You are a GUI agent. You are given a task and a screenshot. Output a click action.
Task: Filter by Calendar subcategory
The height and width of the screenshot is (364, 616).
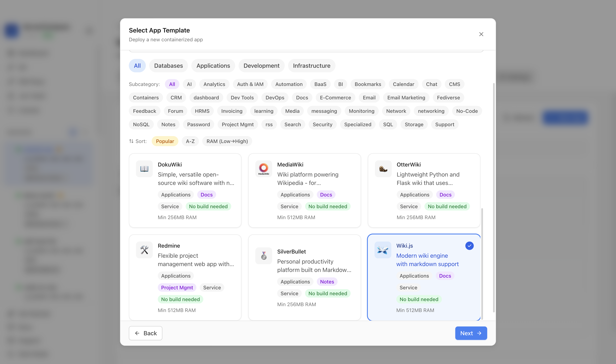pyautogui.click(x=403, y=84)
